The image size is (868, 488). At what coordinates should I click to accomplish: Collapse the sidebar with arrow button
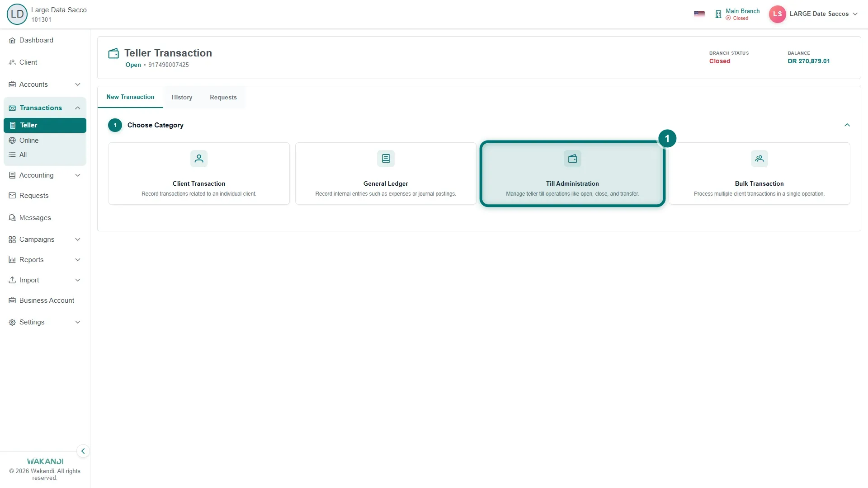tap(83, 451)
